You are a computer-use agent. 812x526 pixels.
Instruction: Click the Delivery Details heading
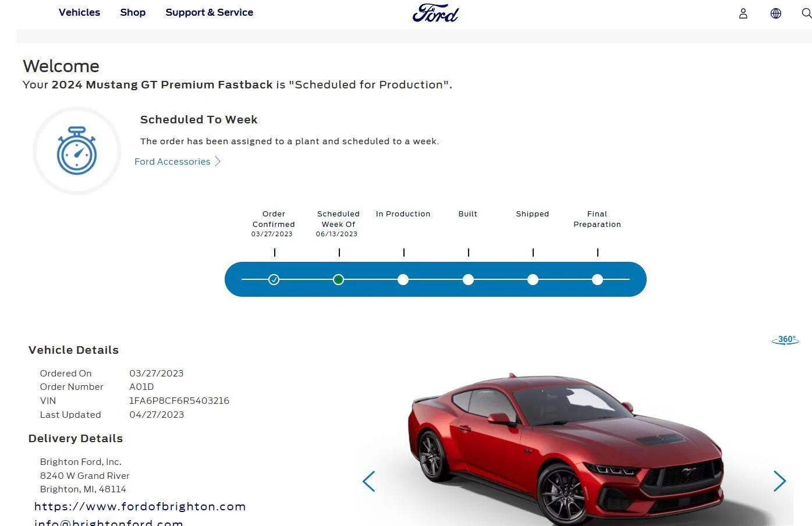[76, 439]
